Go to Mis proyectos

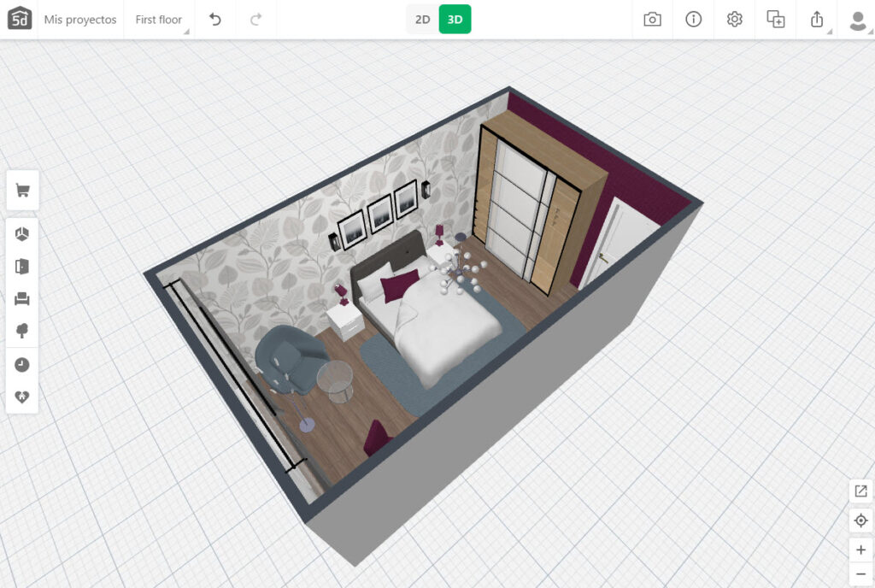[79, 20]
